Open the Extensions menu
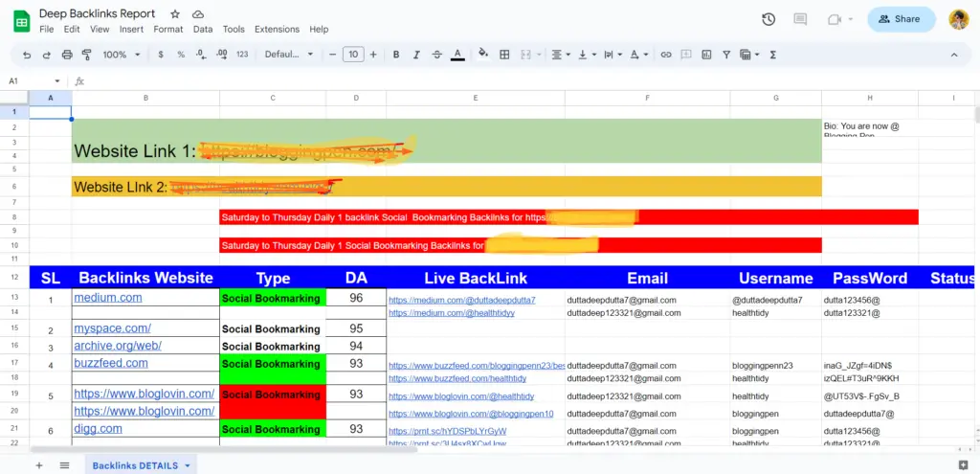 pyautogui.click(x=277, y=30)
